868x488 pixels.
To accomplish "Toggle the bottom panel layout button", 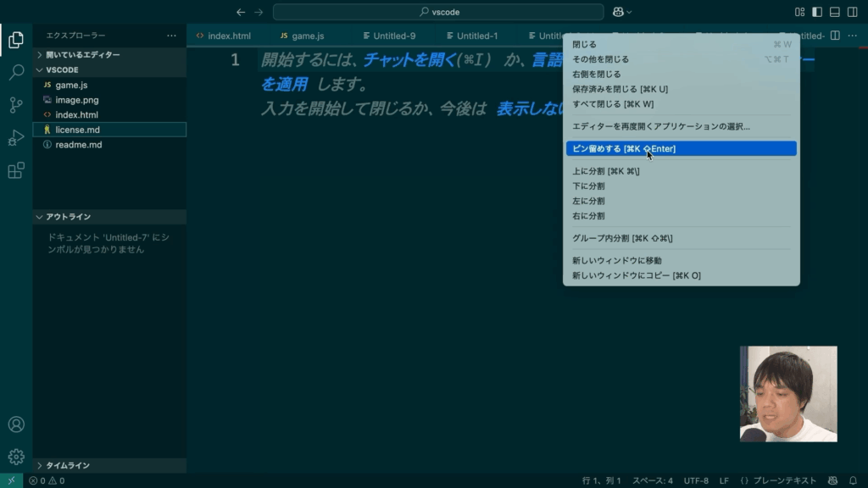I will 834,12.
